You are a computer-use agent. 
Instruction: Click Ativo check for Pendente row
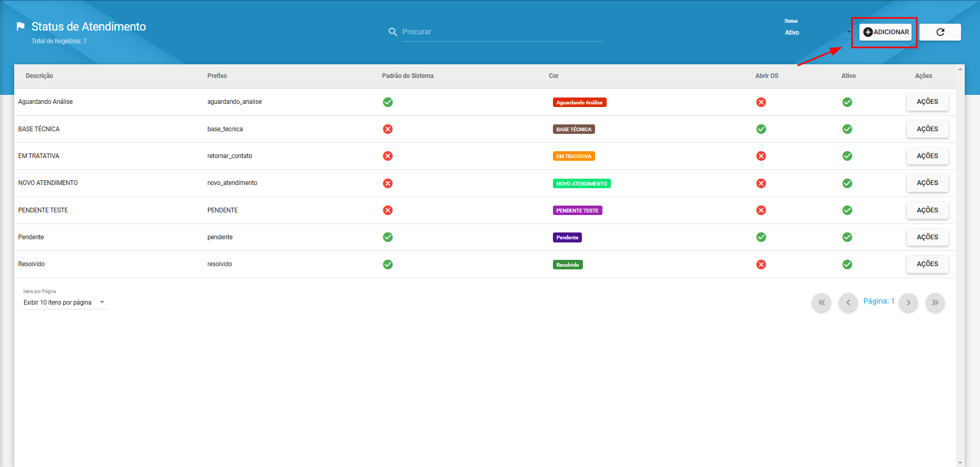pos(847,237)
